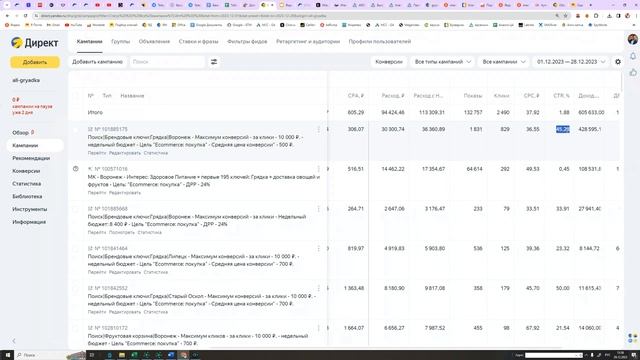Sort by Показы column header
The height and width of the screenshot is (360, 640).
[473, 96]
